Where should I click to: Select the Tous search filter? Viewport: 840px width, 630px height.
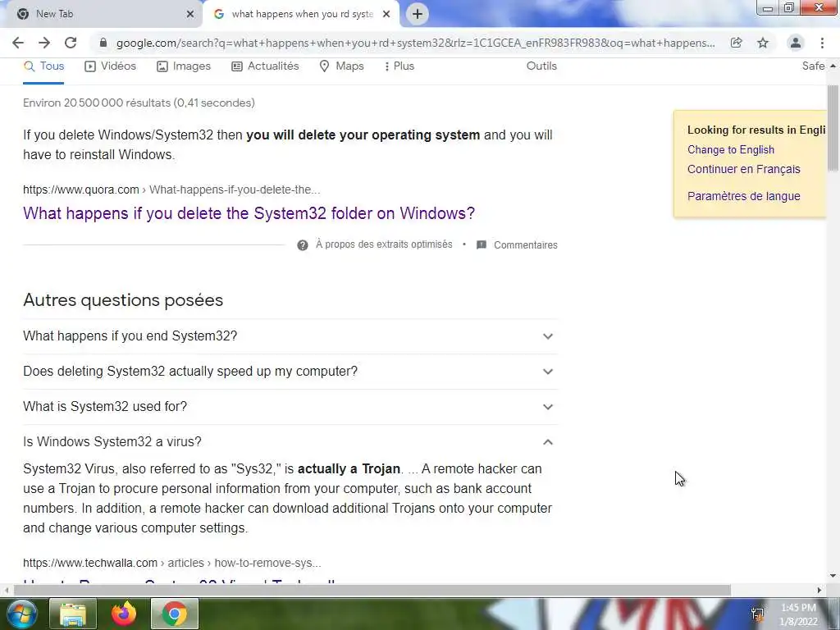pyautogui.click(x=44, y=66)
